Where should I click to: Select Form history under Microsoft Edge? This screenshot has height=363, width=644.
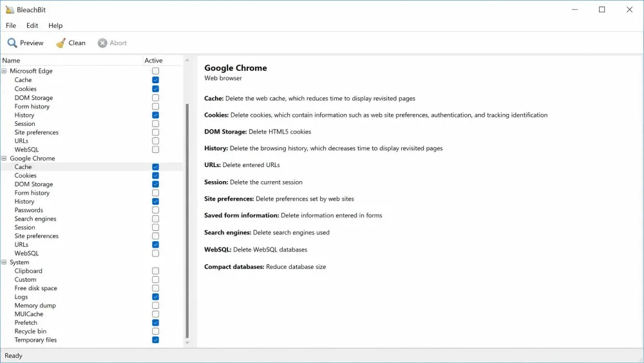(x=32, y=106)
